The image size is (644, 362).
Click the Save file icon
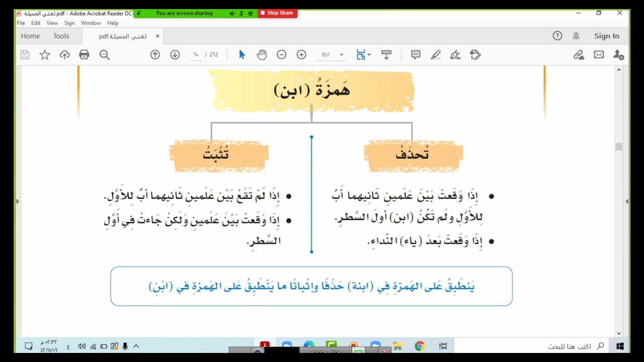click(x=25, y=55)
